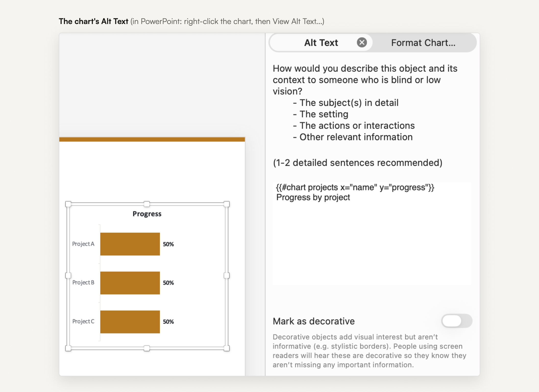Click the 50% data label for Project B

(168, 283)
